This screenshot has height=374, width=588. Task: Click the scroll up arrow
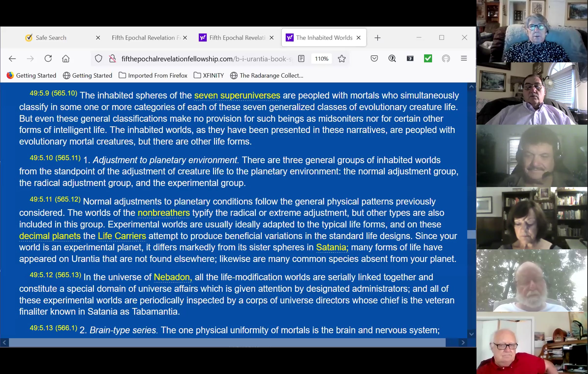tap(471, 87)
